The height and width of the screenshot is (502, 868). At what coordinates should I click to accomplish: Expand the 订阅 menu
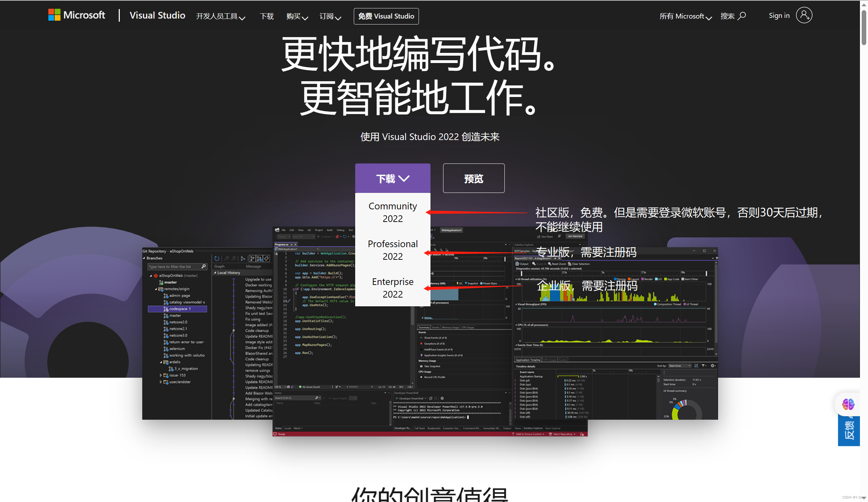[x=330, y=16]
